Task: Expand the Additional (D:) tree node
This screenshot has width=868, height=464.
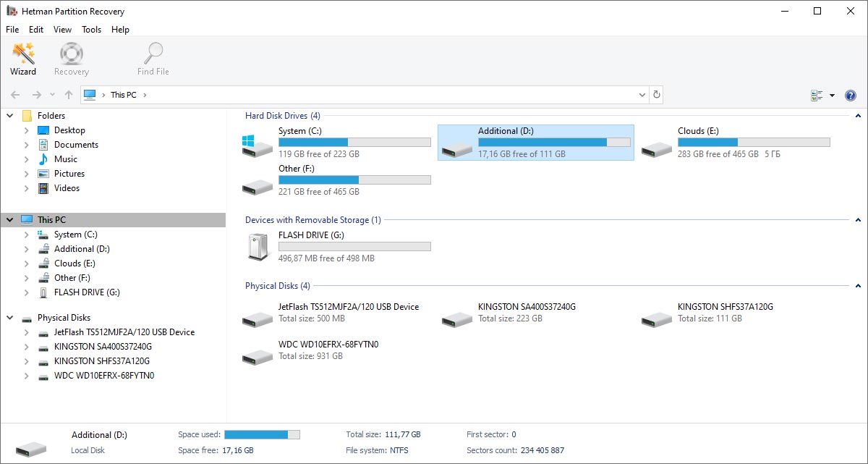Action: pyautogui.click(x=27, y=249)
